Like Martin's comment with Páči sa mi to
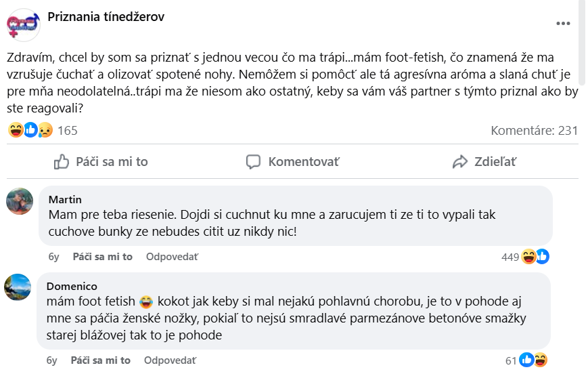The width and height of the screenshot is (588, 376). pyautogui.click(x=102, y=257)
